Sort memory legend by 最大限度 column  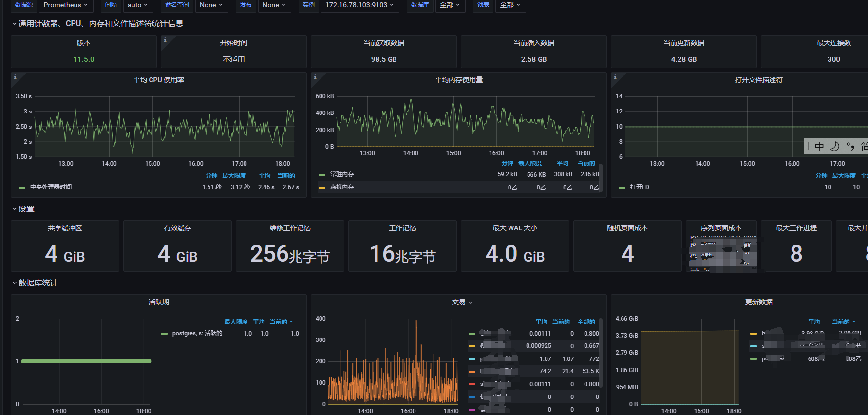tap(530, 163)
